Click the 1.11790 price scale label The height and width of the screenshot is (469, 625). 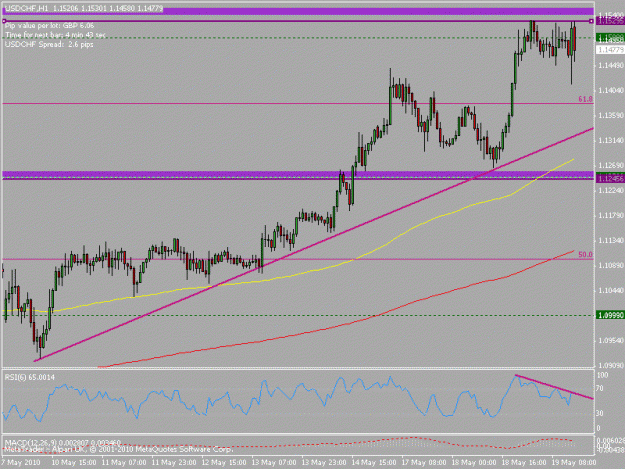(611, 215)
